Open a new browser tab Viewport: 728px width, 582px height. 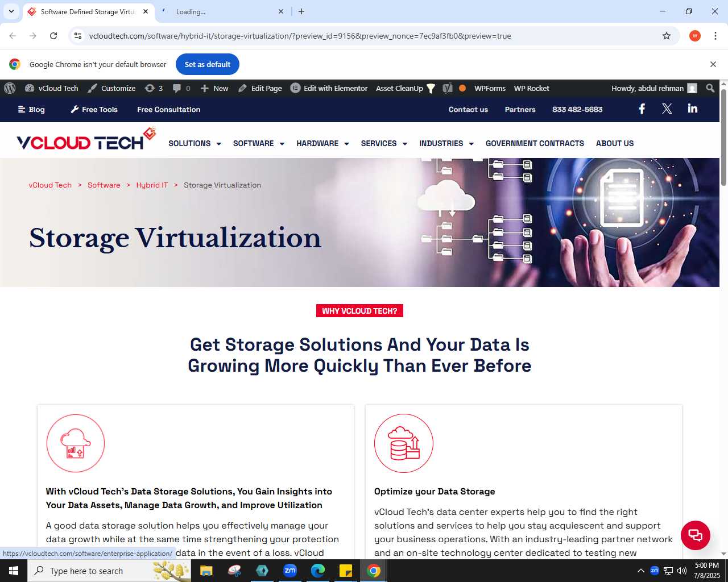[x=301, y=11]
